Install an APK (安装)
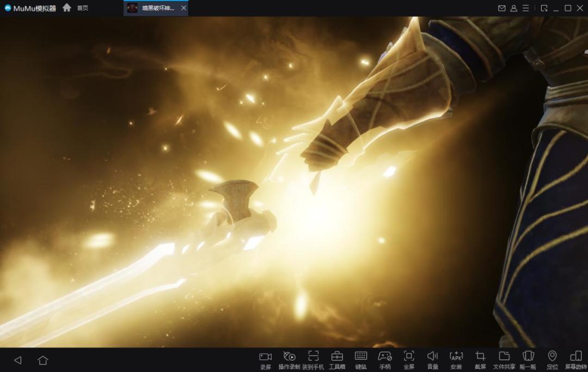 [456, 361]
